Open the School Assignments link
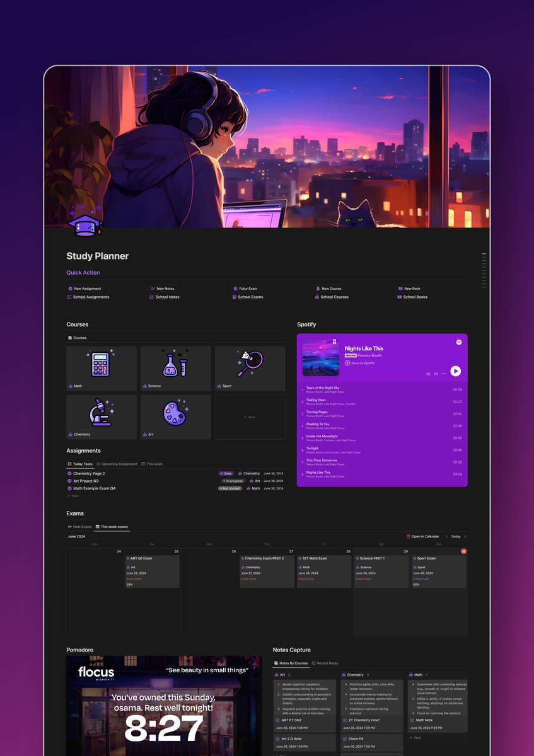The width and height of the screenshot is (534, 756). click(x=88, y=297)
